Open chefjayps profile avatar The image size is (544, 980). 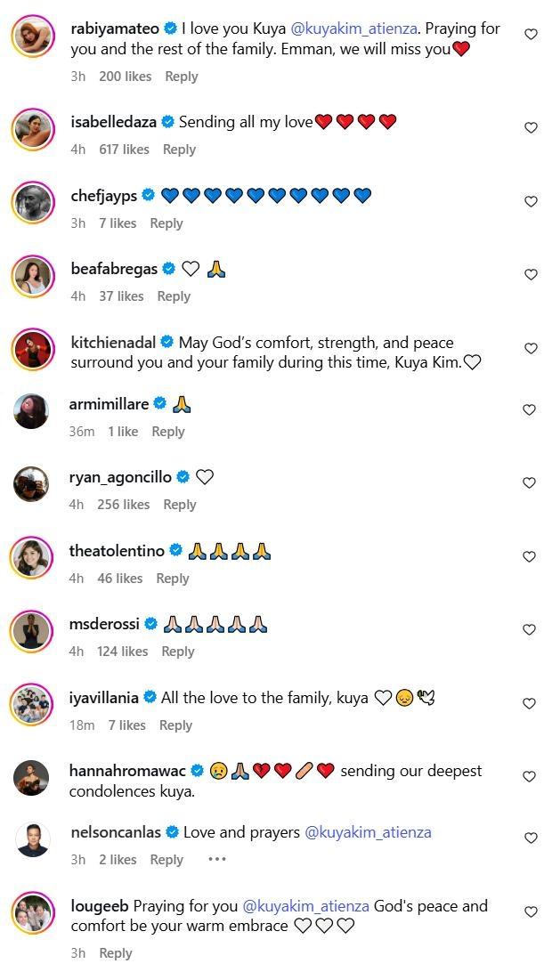(33, 203)
